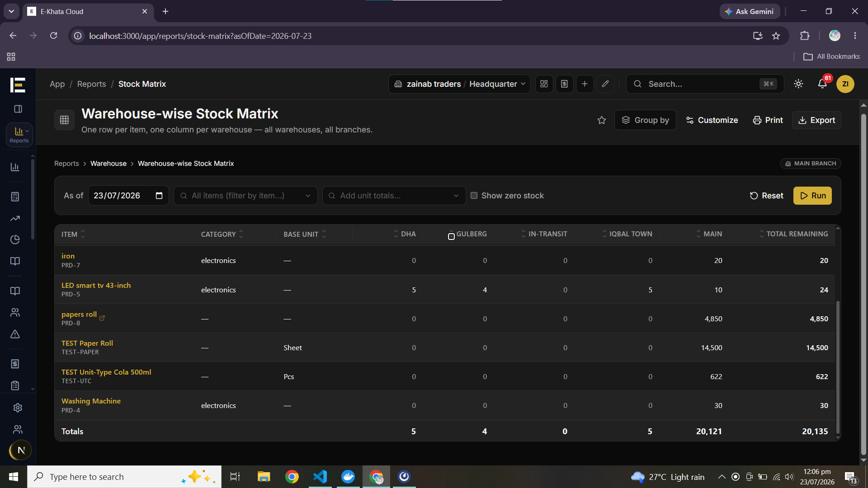Screen dimensions: 868x488
Task: Open the invoice dollar icon in header
Action: coord(564,84)
